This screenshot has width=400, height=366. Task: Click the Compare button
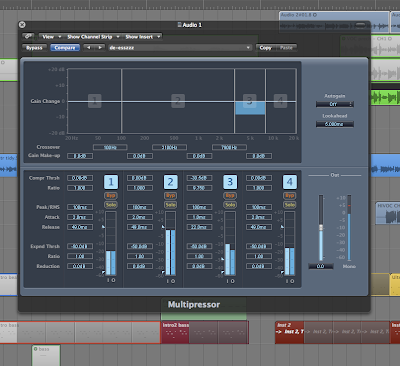[x=65, y=48]
